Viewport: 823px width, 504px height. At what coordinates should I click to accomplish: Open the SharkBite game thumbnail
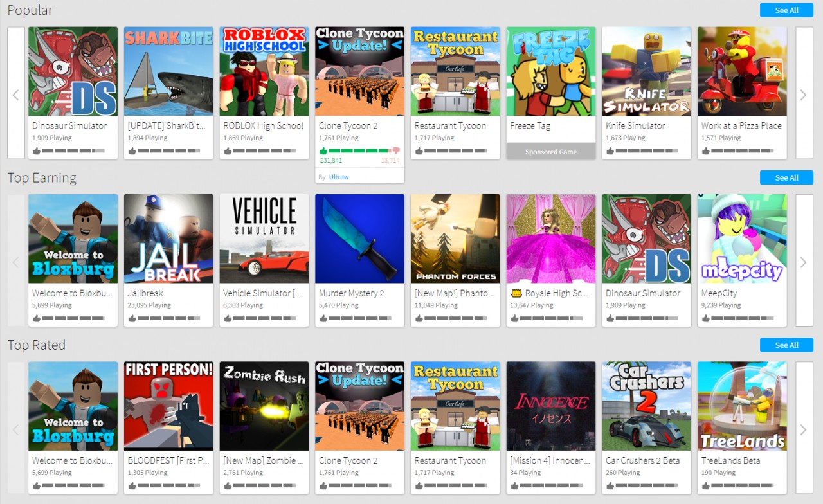[168, 71]
